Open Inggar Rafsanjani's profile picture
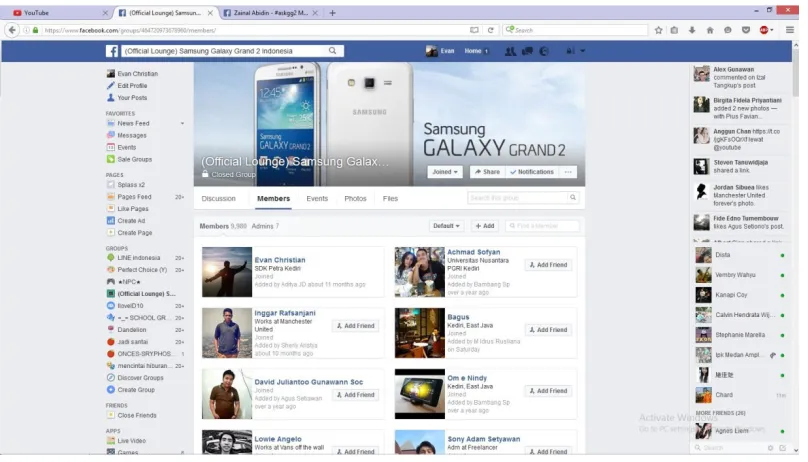This screenshot has width=808, height=462. coord(227,333)
